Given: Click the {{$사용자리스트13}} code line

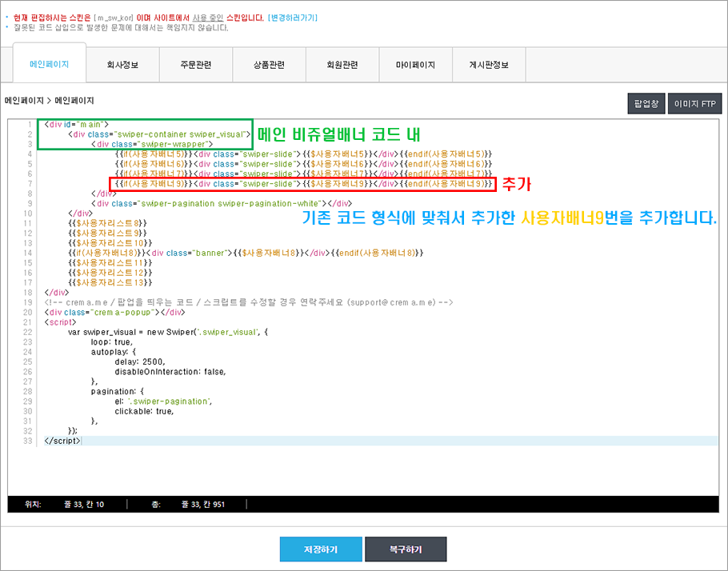Looking at the screenshot, I should (x=110, y=282).
